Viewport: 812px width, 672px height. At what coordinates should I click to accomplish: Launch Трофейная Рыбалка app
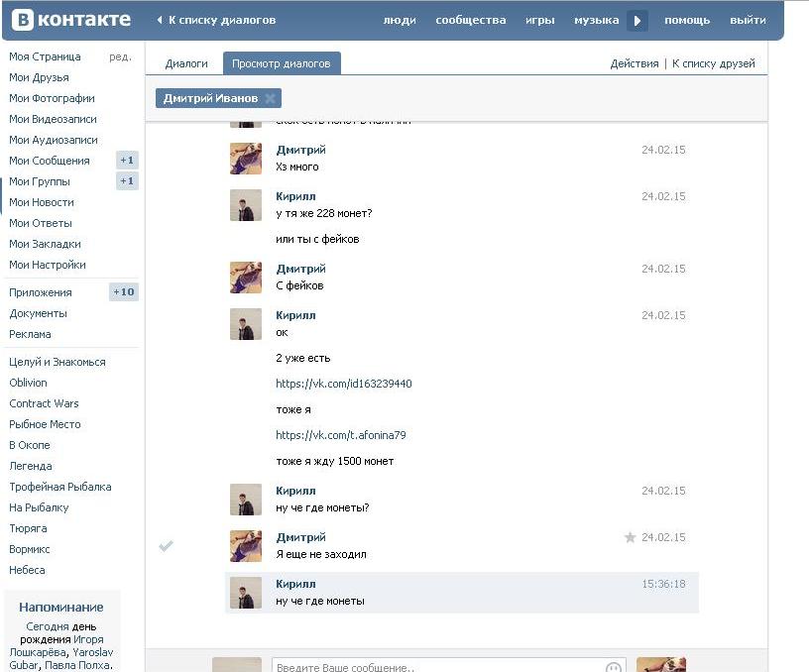click(60, 487)
